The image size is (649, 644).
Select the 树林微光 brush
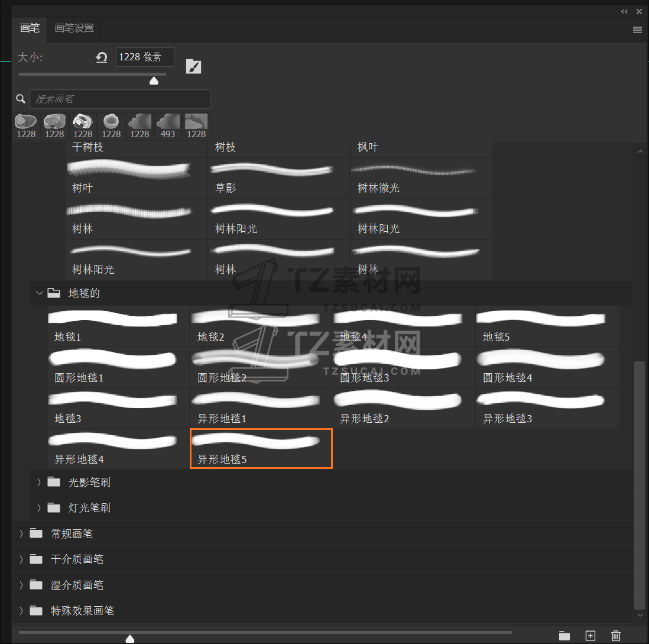coord(421,178)
